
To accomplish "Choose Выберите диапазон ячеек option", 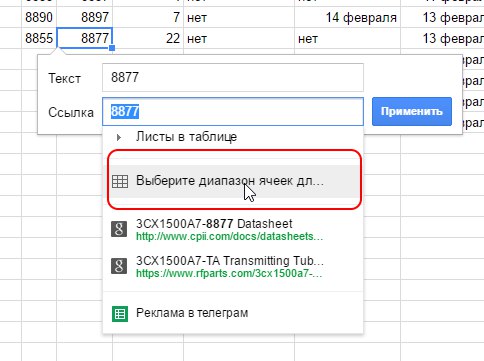I will [233, 181].
